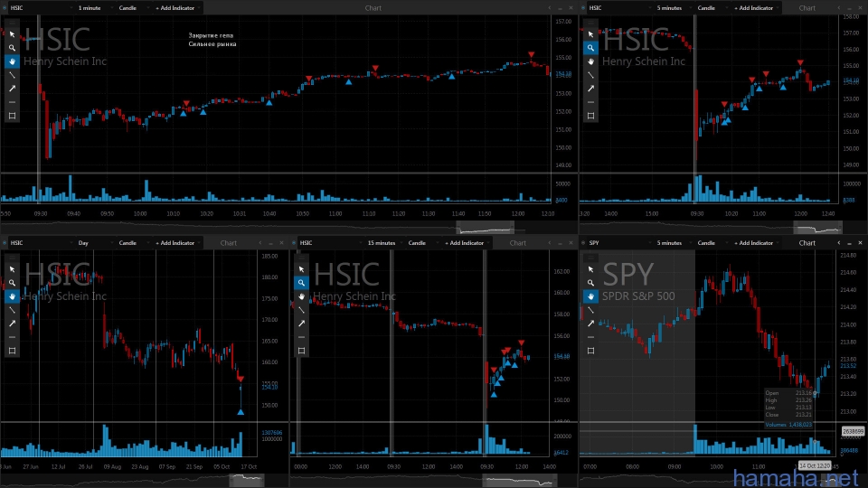868x488 pixels.
Task: Select the pointer tool in HSIC 1 minute chart
Action: tap(12, 34)
